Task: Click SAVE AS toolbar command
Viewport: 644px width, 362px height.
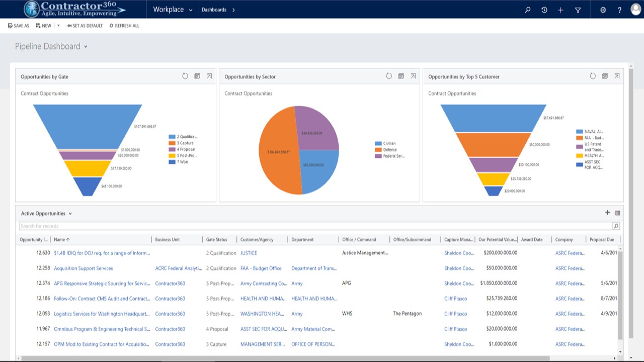Action: tap(19, 26)
